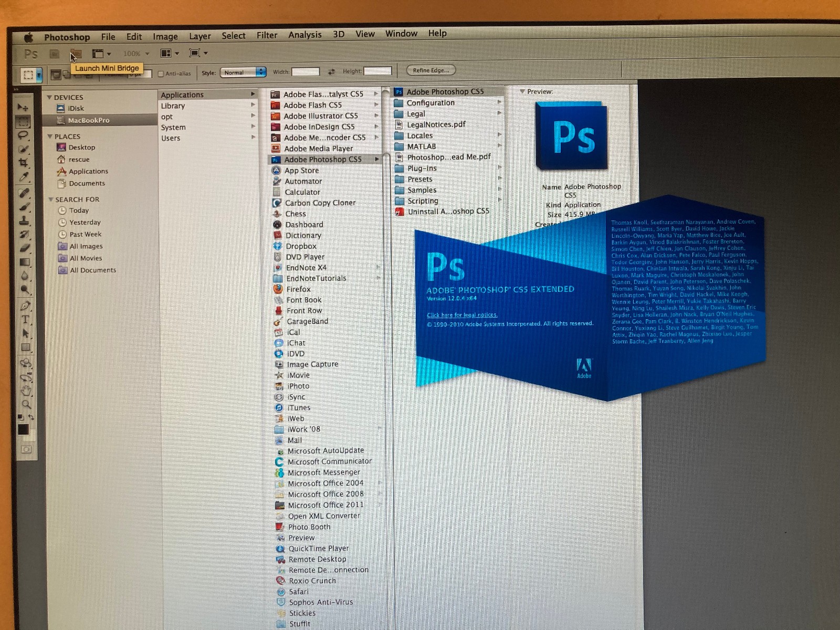840x630 pixels.
Task: Click the large Photoshop preview icon
Action: [x=571, y=136]
